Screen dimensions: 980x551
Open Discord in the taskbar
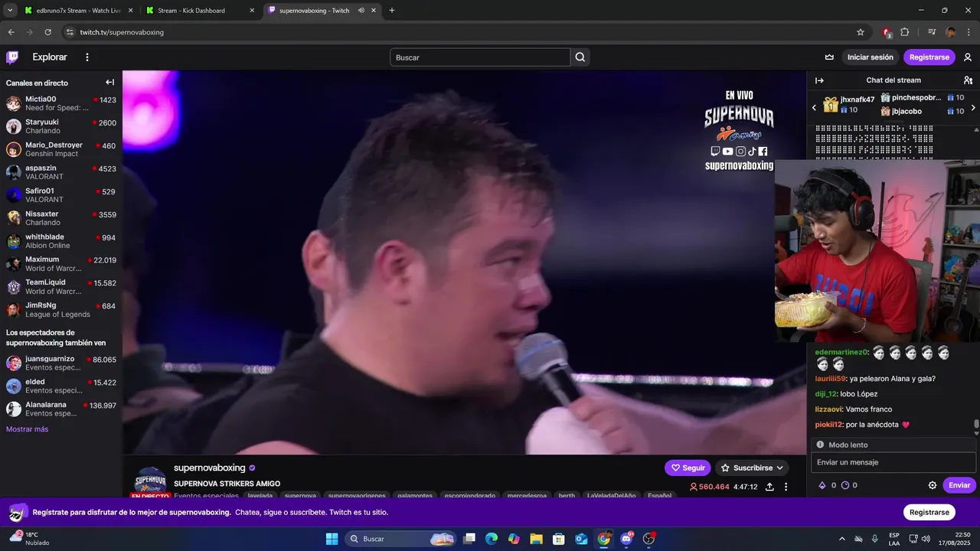click(626, 539)
